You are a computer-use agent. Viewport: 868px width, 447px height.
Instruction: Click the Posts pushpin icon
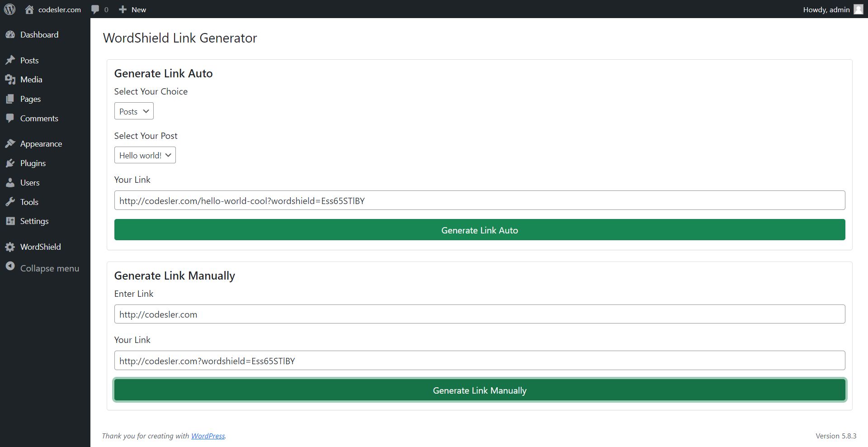pyautogui.click(x=10, y=60)
